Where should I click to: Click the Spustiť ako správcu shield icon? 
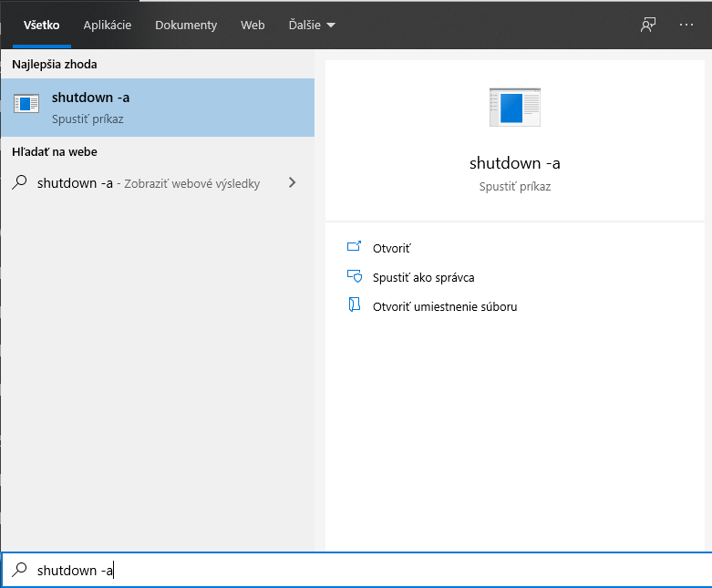click(355, 276)
